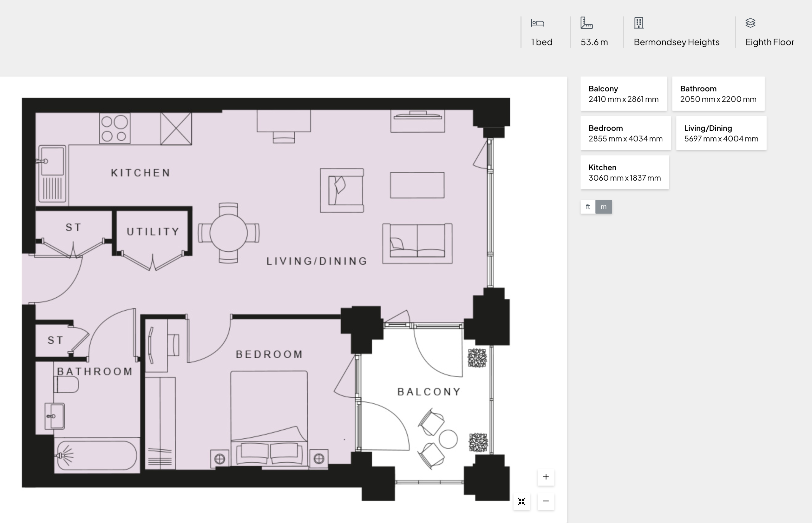Select the Kitchen dimensions card
The width and height of the screenshot is (812, 523).
tap(624, 173)
